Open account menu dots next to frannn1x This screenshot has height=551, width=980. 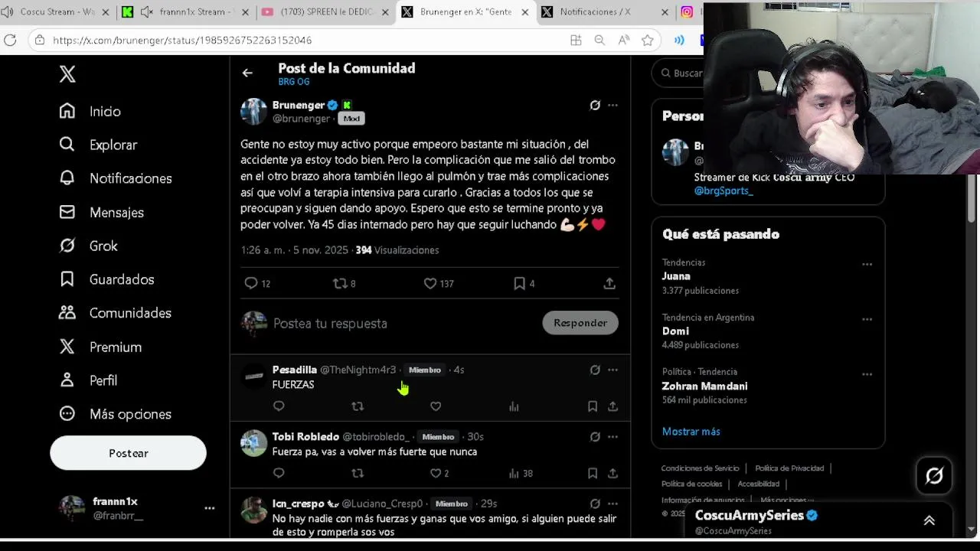click(x=209, y=508)
